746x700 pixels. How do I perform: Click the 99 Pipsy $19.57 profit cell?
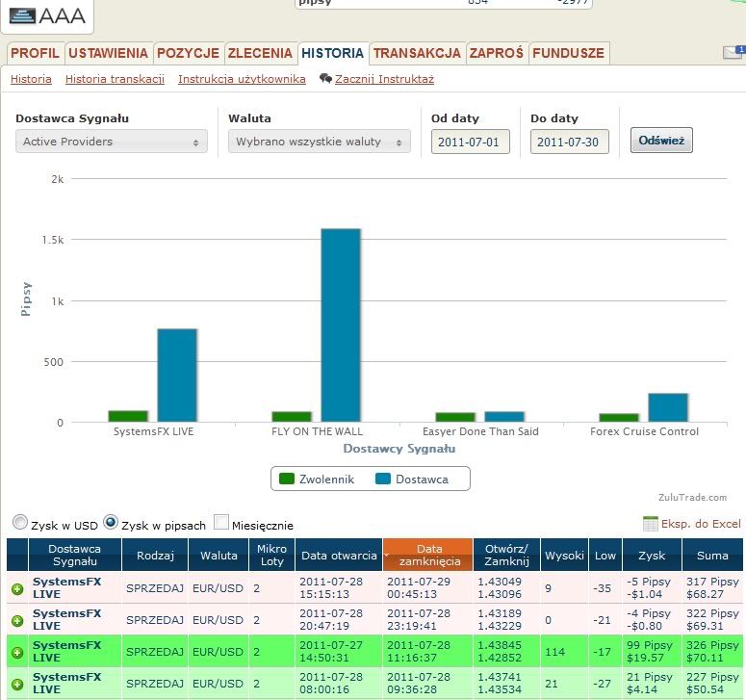pyautogui.click(x=650, y=652)
